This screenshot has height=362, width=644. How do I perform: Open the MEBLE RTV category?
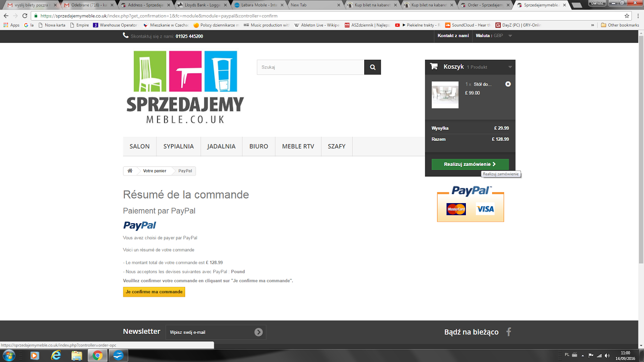click(x=298, y=146)
